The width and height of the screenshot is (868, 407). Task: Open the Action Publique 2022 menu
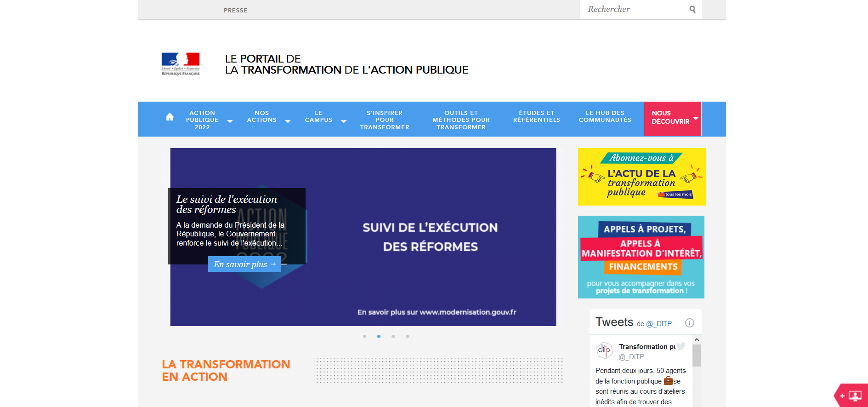(x=202, y=120)
